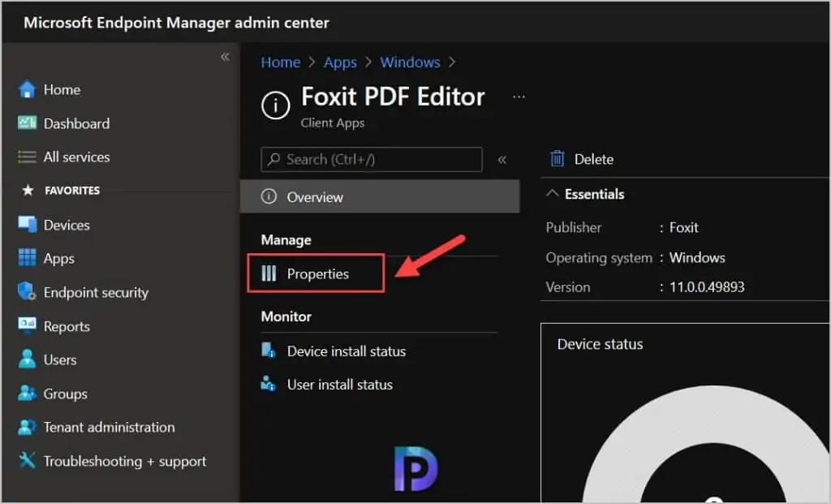The height and width of the screenshot is (504, 831).
Task: Click the Overview info circle icon
Action: [x=269, y=196]
